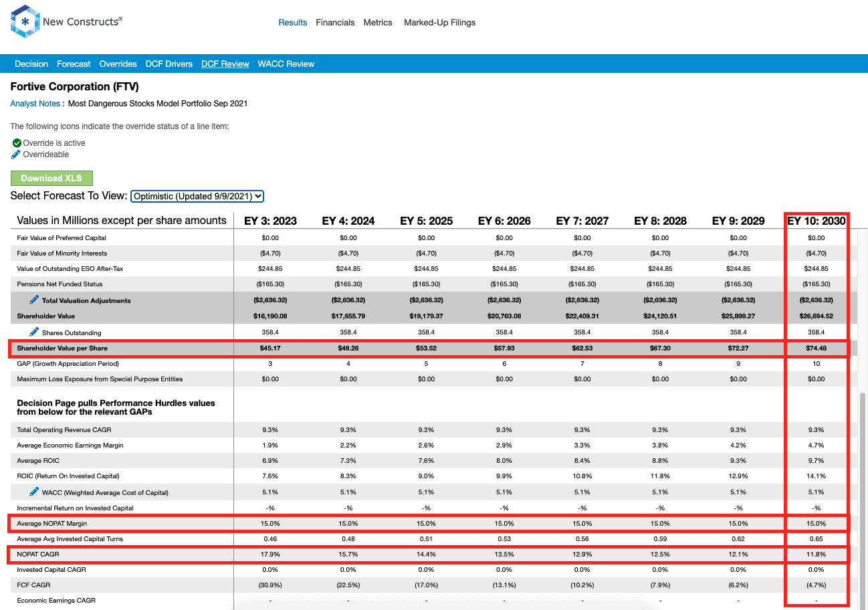
Task: Open the Analyst Notes link
Action: tap(35, 104)
